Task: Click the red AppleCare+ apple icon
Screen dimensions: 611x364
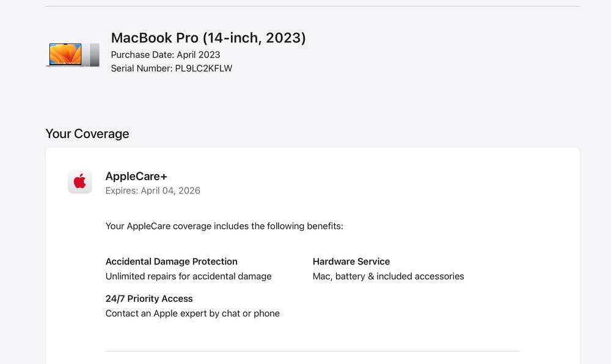Action: 80,181
